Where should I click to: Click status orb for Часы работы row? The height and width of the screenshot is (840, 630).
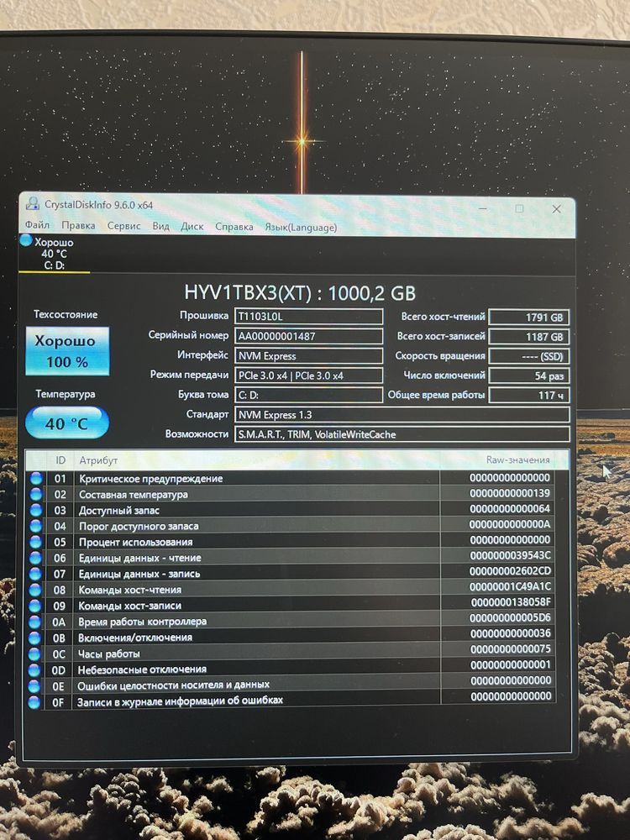[34, 654]
